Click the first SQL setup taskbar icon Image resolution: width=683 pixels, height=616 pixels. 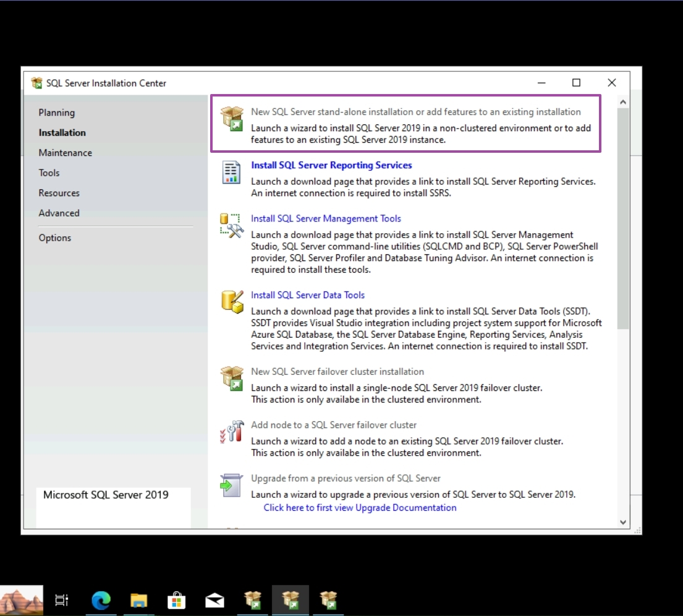[x=253, y=601]
